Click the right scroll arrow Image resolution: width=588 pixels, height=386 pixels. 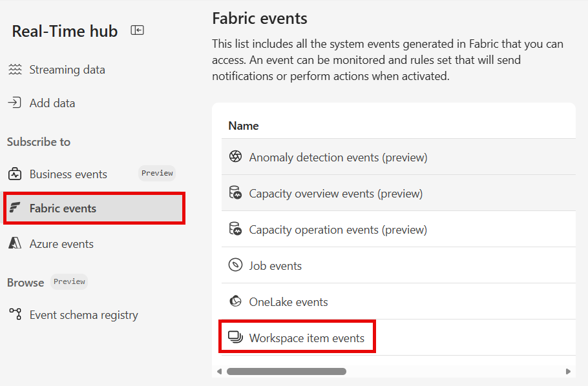pyautogui.click(x=567, y=371)
